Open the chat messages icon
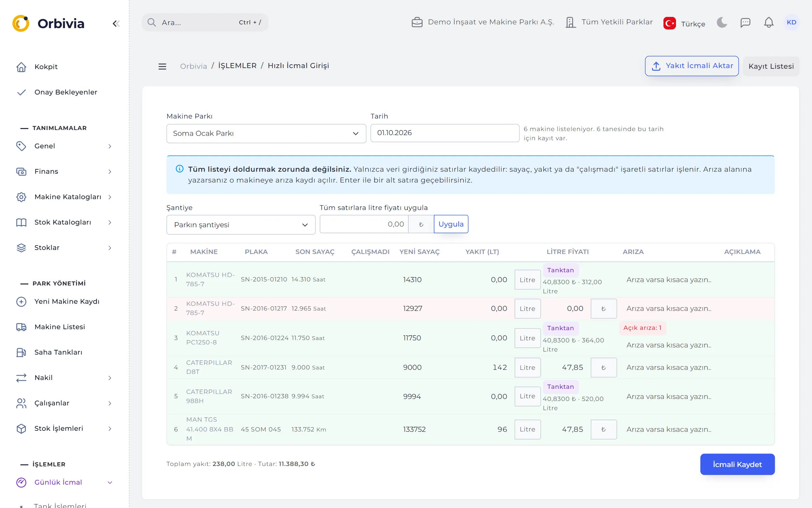This screenshot has width=812, height=508. [x=745, y=22]
